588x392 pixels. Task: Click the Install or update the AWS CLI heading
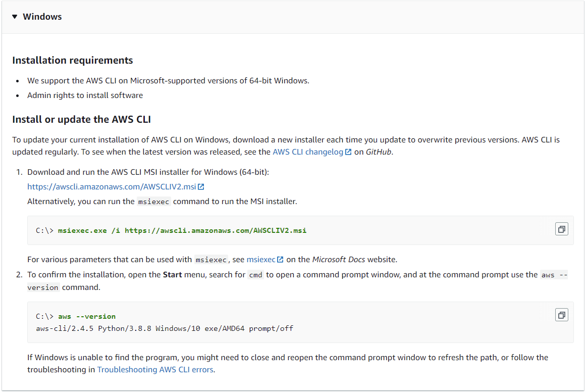tap(81, 119)
